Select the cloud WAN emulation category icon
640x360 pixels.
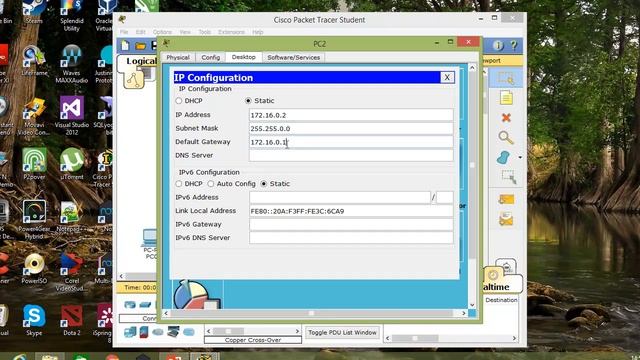(158, 332)
